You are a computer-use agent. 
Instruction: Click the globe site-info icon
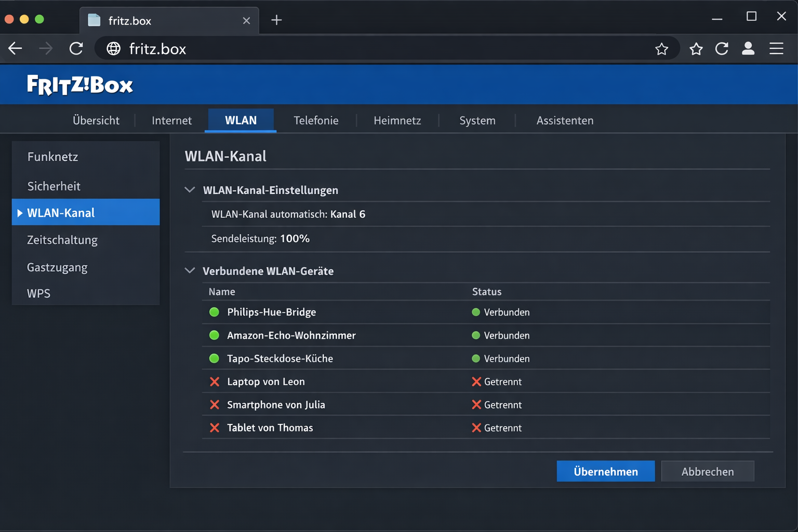(113, 49)
